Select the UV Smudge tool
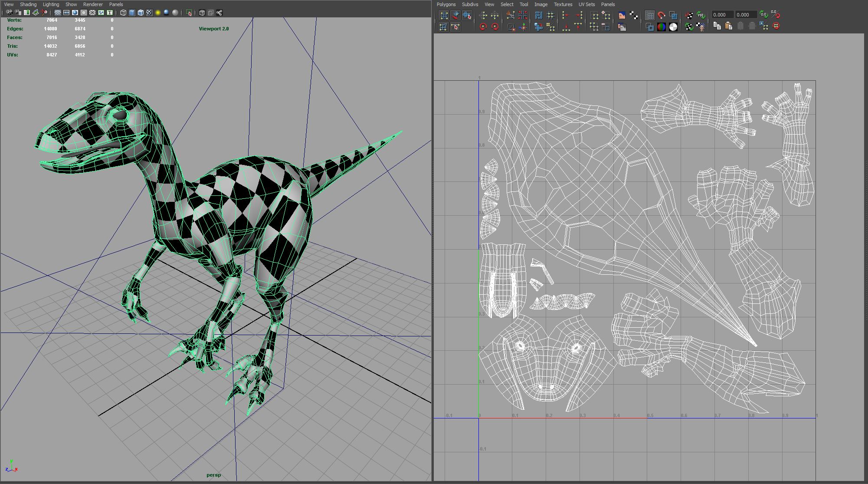This screenshot has width=868, height=484. (455, 15)
